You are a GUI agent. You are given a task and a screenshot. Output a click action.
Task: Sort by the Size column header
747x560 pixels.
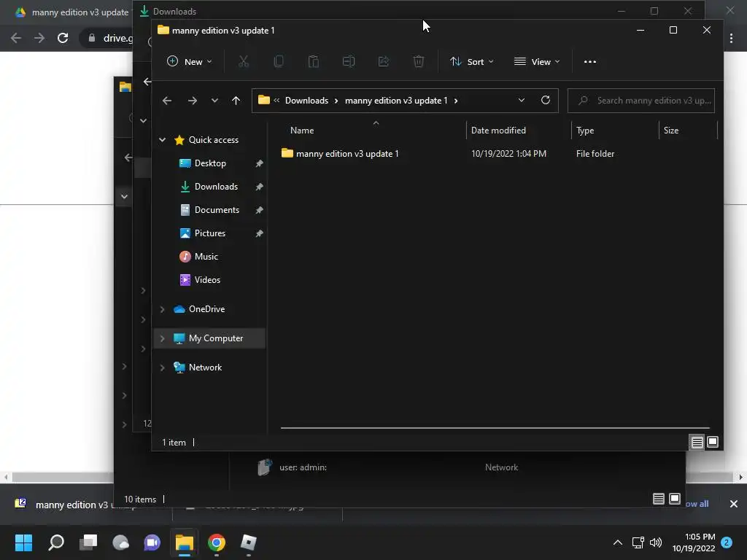(x=671, y=130)
